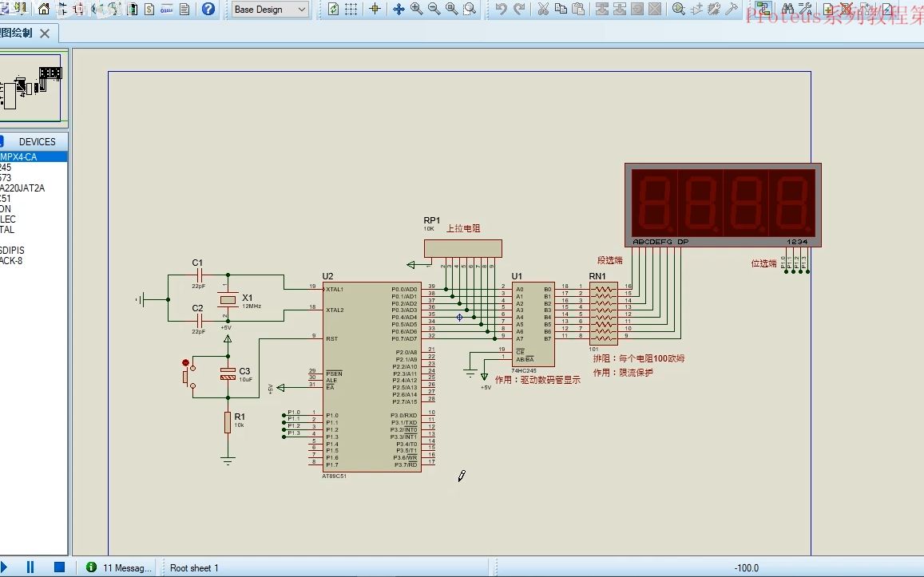Viewport: 924px width, 577px height.
Task: Open the 11 Messages simulation log
Action: tap(120, 567)
